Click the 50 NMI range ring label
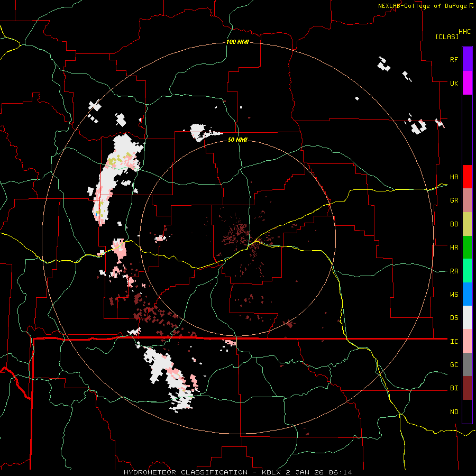The height and width of the screenshot is (476, 476). pos(237,140)
